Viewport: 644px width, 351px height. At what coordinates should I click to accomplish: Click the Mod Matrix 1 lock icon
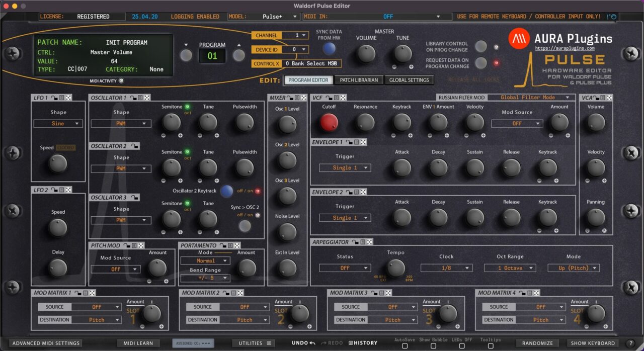[78, 293]
